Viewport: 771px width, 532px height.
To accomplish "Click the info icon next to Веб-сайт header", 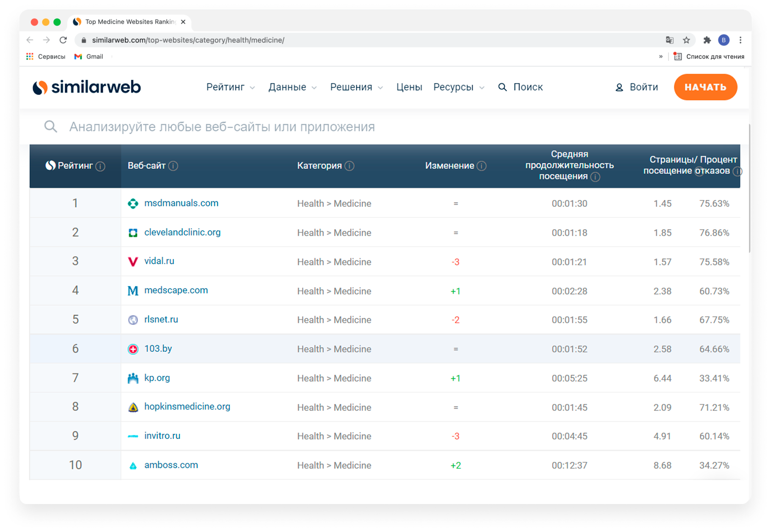I will [x=173, y=166].
